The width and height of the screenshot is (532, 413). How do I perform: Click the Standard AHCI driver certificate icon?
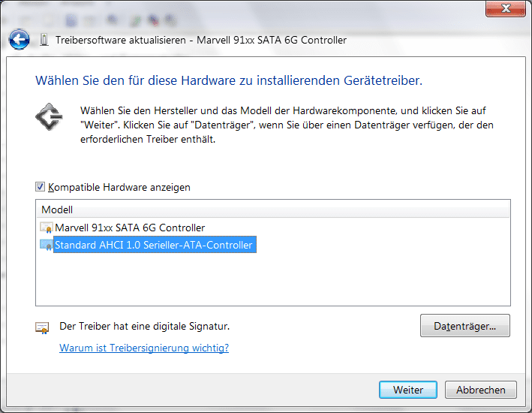point(46,245)
